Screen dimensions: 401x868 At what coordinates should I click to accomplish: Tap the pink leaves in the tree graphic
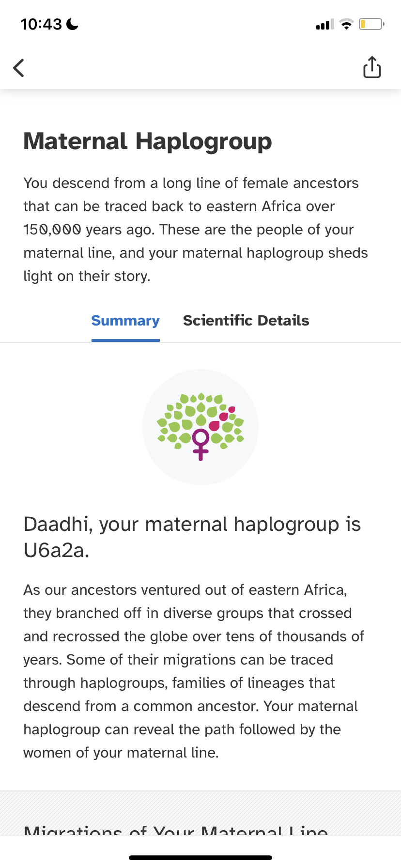(x=222, y=418)
